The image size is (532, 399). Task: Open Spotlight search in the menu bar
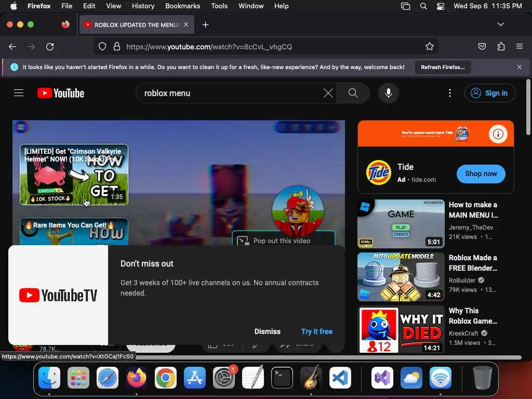423,6
